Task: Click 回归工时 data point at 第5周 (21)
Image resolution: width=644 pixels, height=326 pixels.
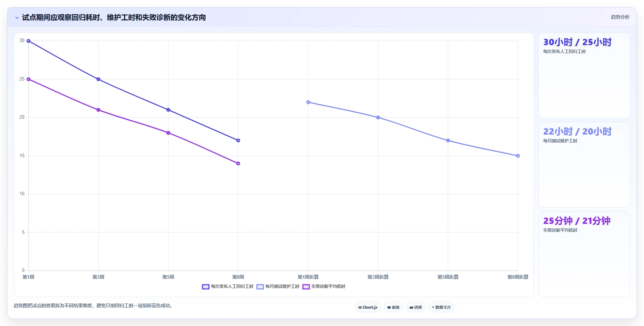Action: (168, 110)
